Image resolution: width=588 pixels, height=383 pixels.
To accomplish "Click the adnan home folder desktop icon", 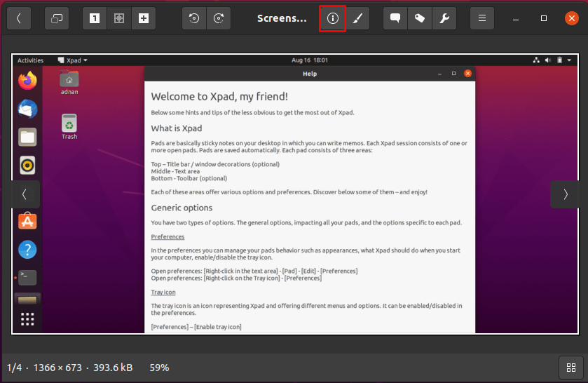I will (69, 83).
